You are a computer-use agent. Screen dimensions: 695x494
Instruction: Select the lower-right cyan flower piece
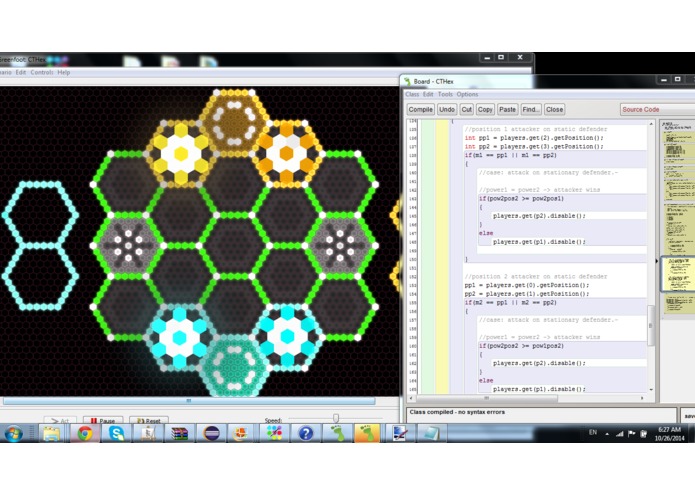[x=287, y=336]
